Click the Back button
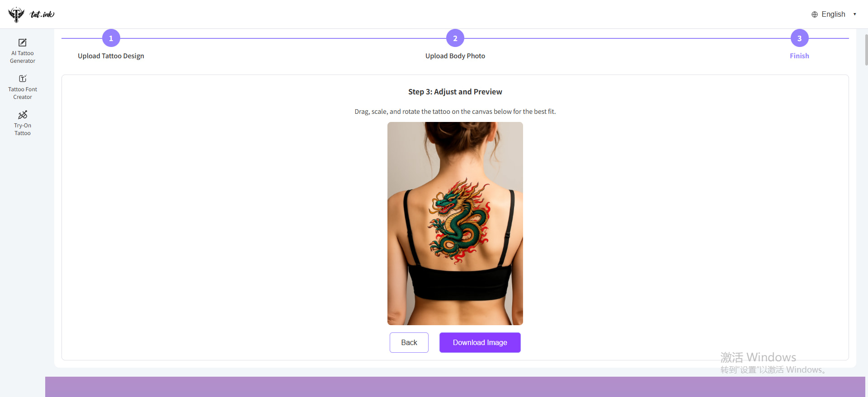 409,343
